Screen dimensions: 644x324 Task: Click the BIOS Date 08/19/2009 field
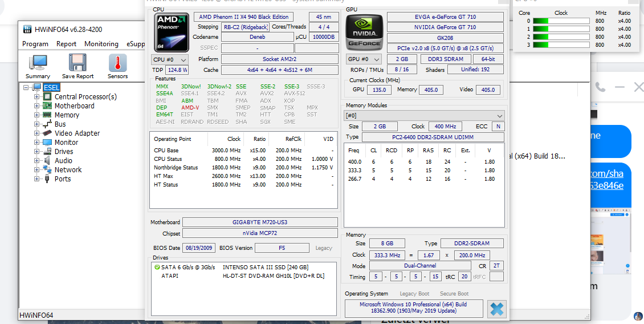pos(199,248)
